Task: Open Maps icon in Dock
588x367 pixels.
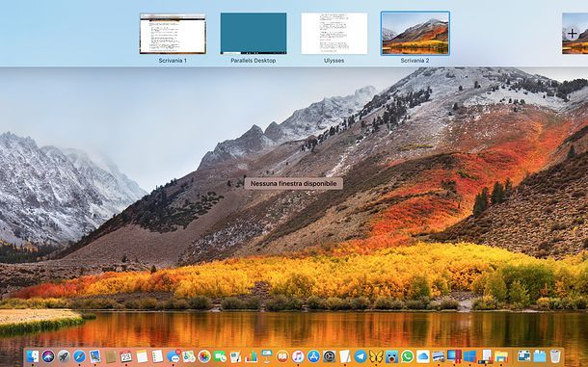Action: (189, 356)
